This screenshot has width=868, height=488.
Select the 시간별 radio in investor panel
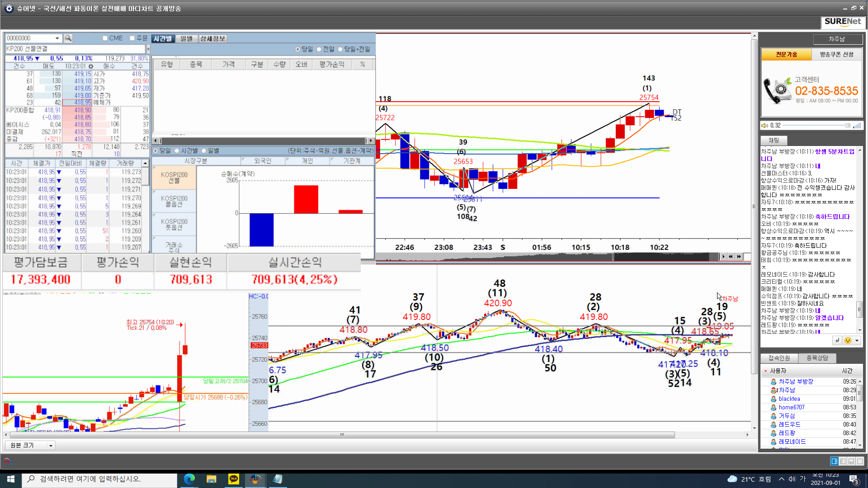click(177, 151)
